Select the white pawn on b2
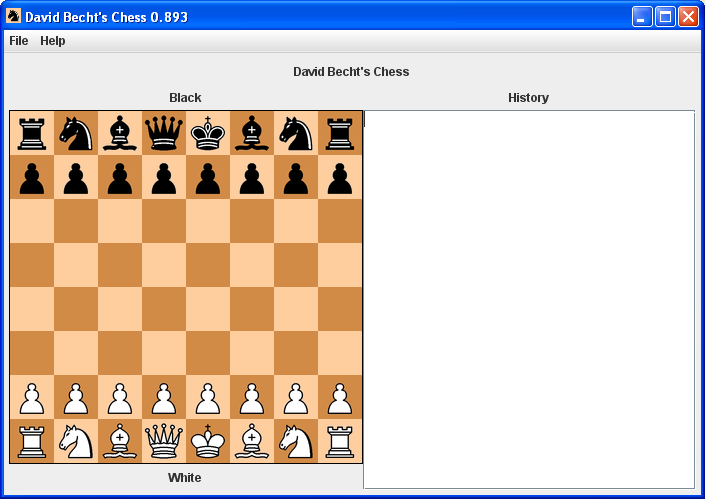Screen dimensions: 705x499 pyautogui.click(x=76, y=398)
